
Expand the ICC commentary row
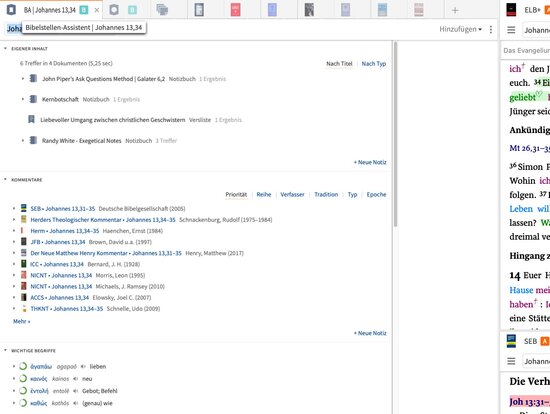click(x=14, y=264)
